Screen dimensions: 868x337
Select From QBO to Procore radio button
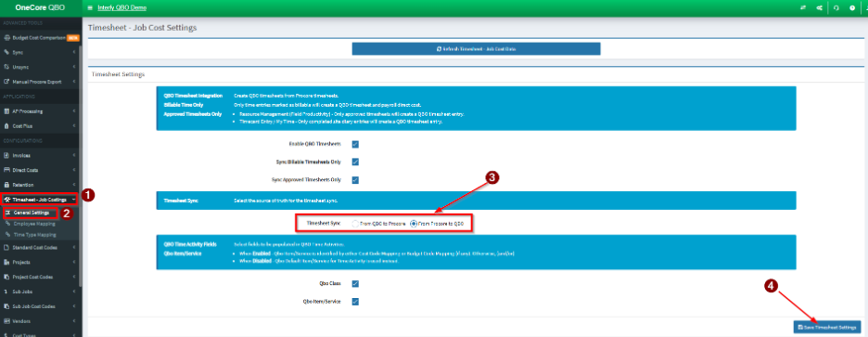click(355, 224)
